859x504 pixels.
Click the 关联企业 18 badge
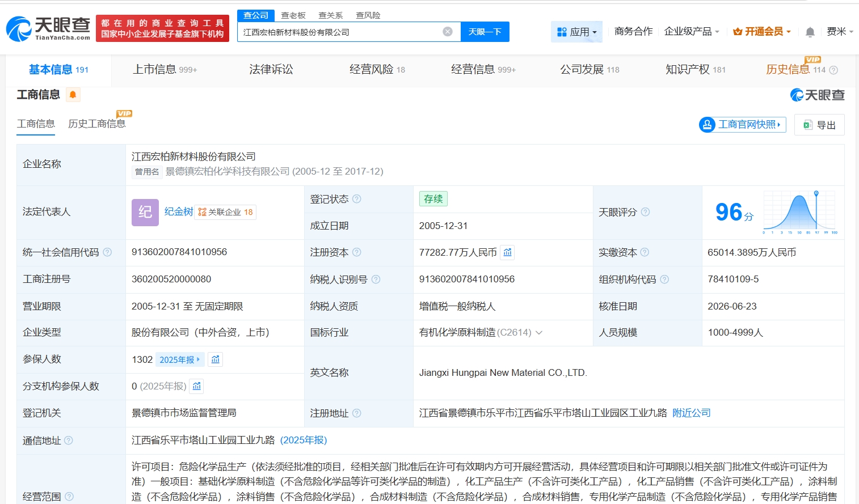click(x=225, y=212)
